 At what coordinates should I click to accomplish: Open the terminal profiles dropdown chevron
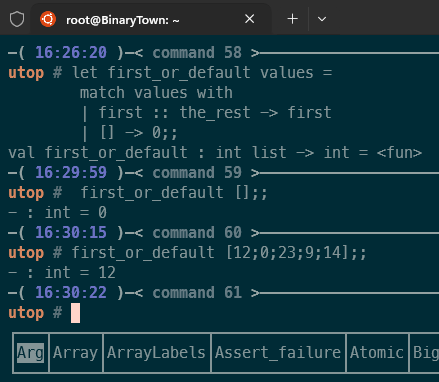click(322, 19)
